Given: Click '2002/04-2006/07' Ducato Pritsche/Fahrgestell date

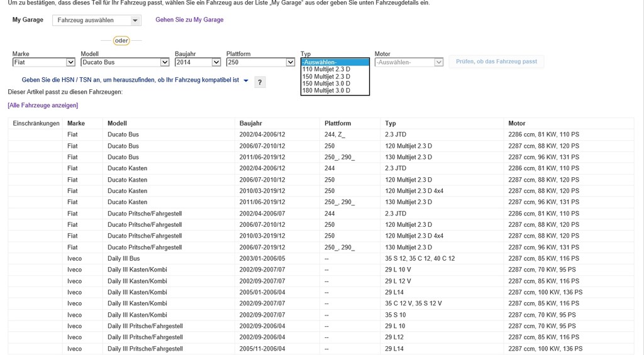Looking at the screenshot, I should (262, 214).
